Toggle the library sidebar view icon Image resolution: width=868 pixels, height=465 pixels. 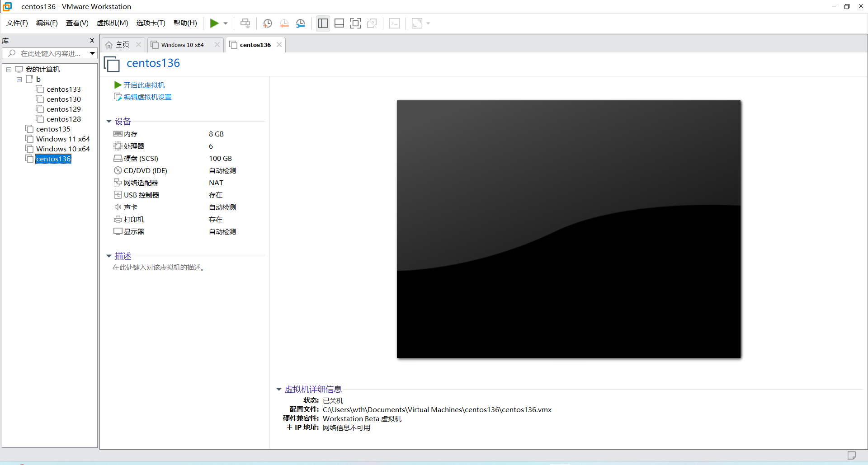(x=323, y=23)
